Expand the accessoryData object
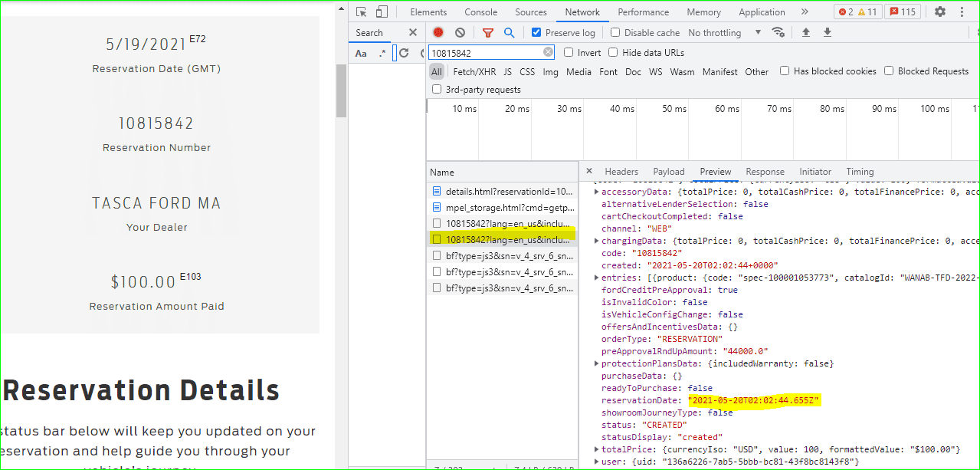980x470 pixels. tap(597, 192)
